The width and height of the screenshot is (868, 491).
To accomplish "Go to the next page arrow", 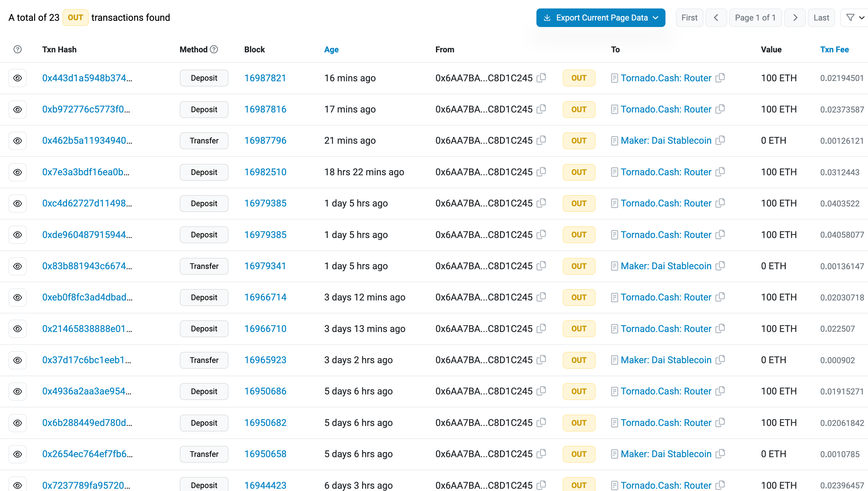I will (x=795, y=18).
